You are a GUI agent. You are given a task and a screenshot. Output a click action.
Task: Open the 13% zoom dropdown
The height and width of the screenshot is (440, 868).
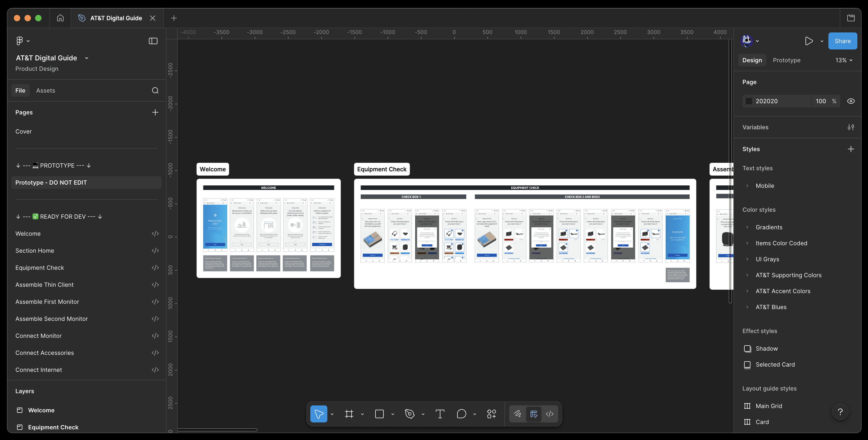[x=844, y=60]
